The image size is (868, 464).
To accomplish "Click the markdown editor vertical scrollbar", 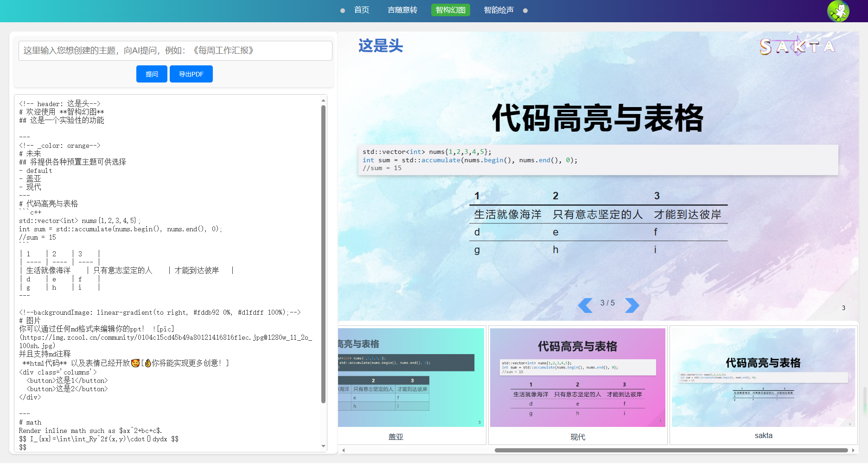I will 323,254.
